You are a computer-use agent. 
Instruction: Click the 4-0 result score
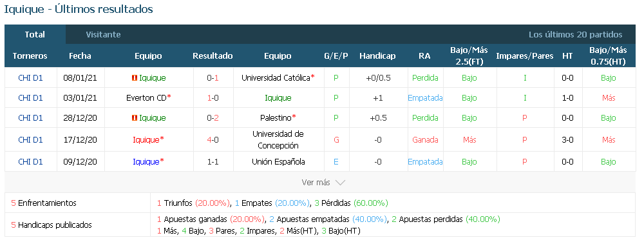pyautogui.click(x=213, y=140)
